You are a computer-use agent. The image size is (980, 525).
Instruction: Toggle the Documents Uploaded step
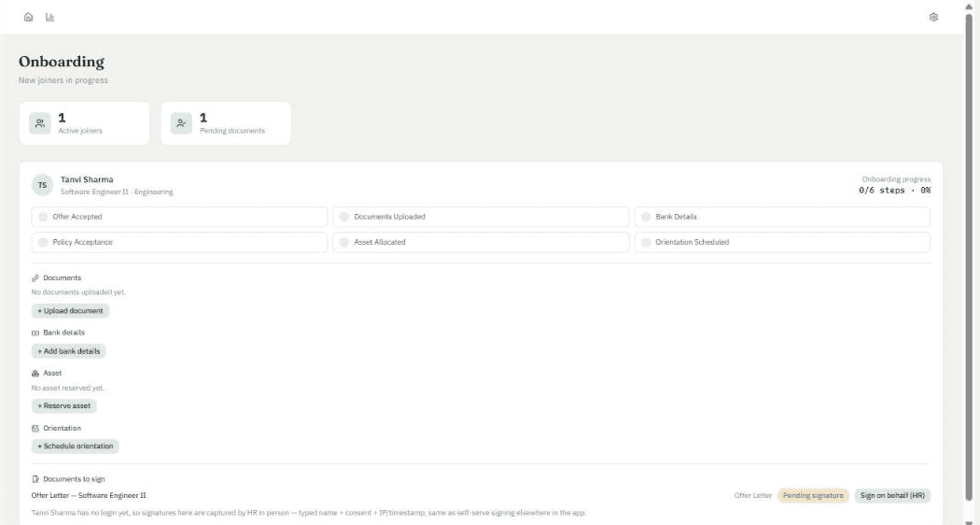pos(481,217)
